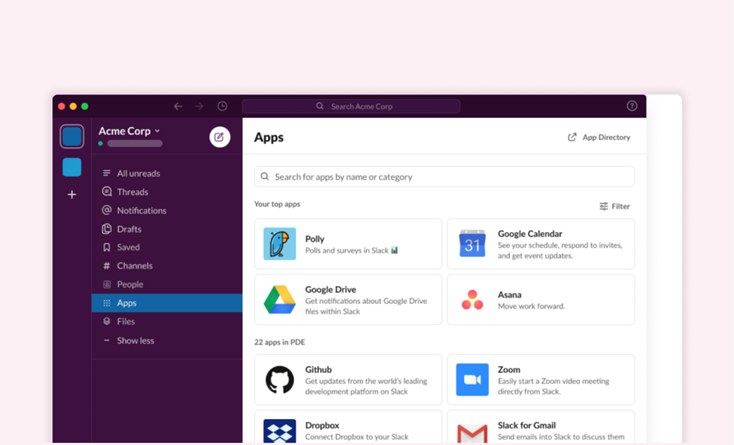Select the Zoom app card

[x=540, y=379]
